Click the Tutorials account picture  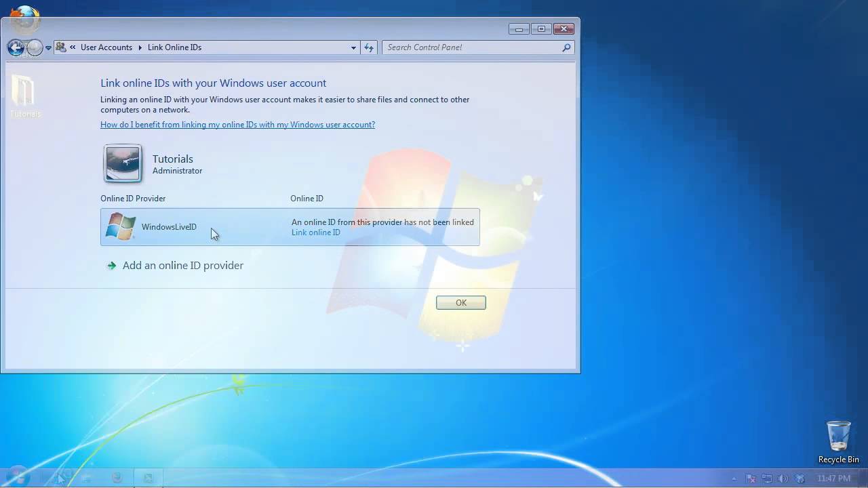pos(123,163)
